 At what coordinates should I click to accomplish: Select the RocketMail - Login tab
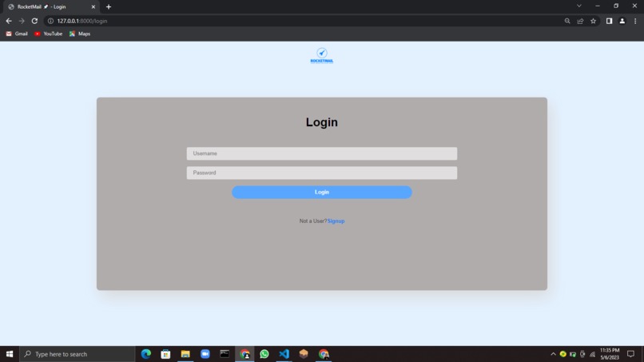pos(50,7)
